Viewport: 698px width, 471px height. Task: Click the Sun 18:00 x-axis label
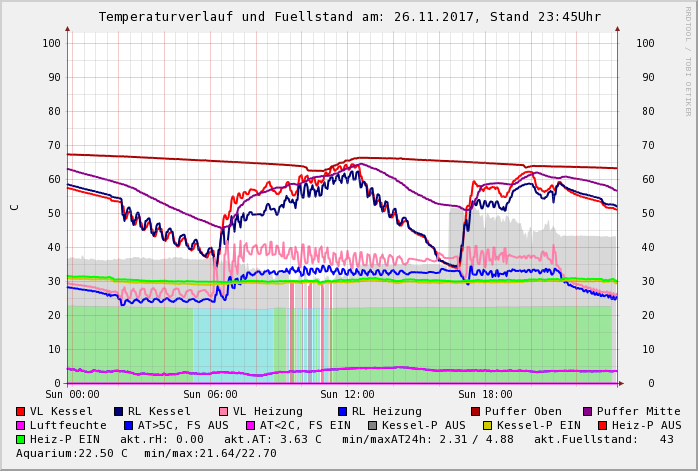point(485,395)
